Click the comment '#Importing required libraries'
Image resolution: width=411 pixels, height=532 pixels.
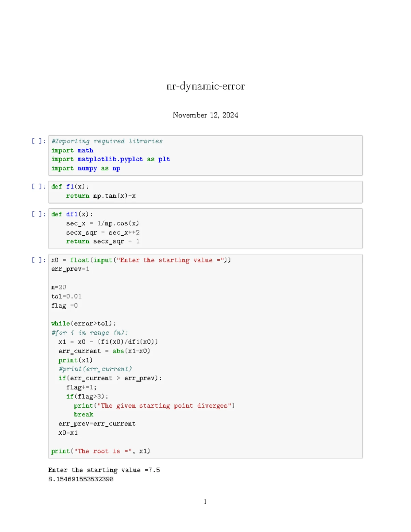coord(107,141)
